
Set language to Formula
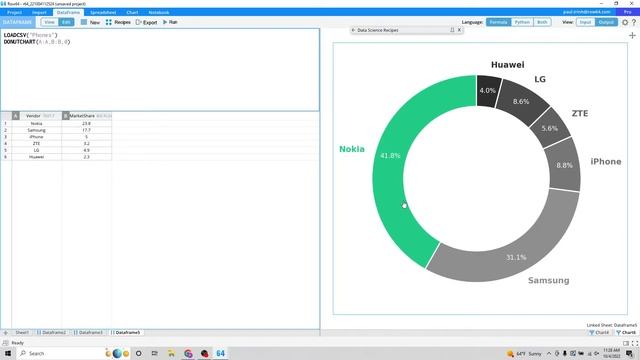pos(498,22)
